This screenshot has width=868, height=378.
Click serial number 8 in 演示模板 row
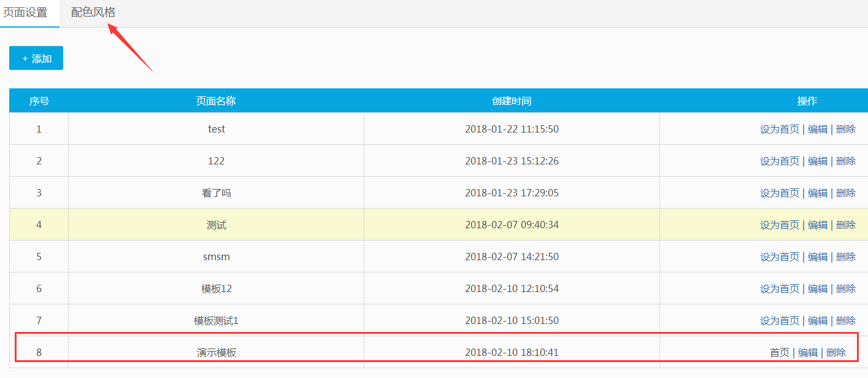click(x=39, y=352)
